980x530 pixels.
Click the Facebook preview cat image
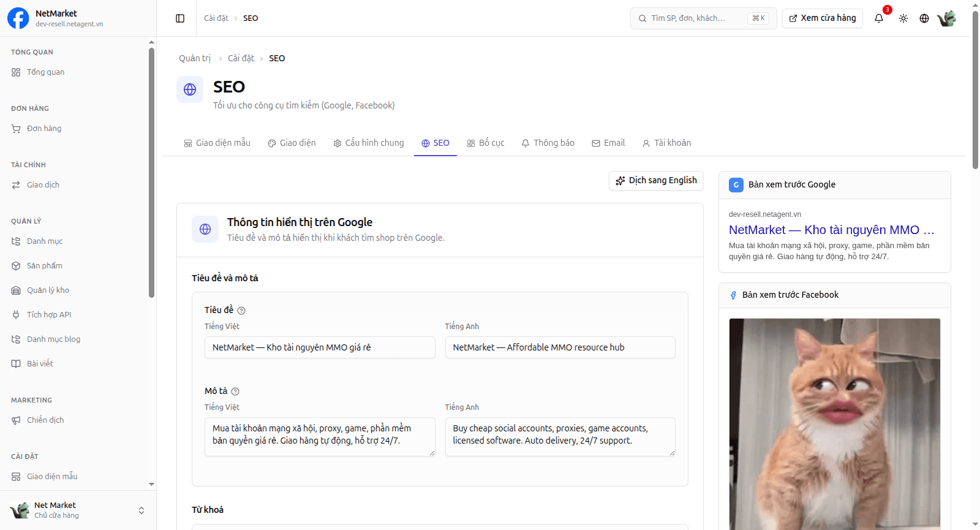click(x=834, y=424)
